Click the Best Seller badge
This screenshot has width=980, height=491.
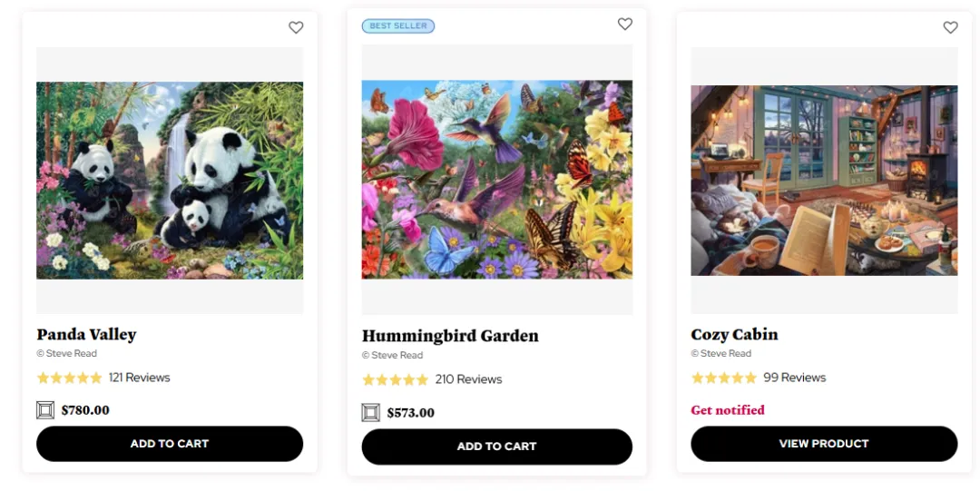pos(398,26)
